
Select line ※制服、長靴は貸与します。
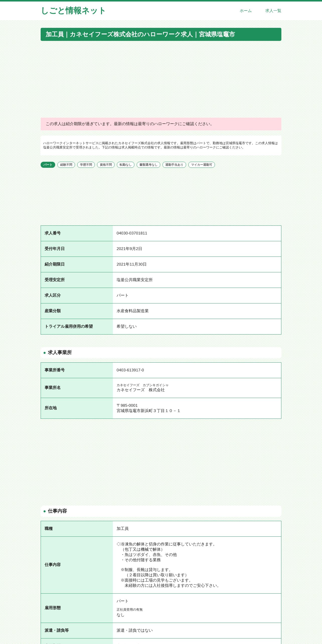(x=147, y=570)
